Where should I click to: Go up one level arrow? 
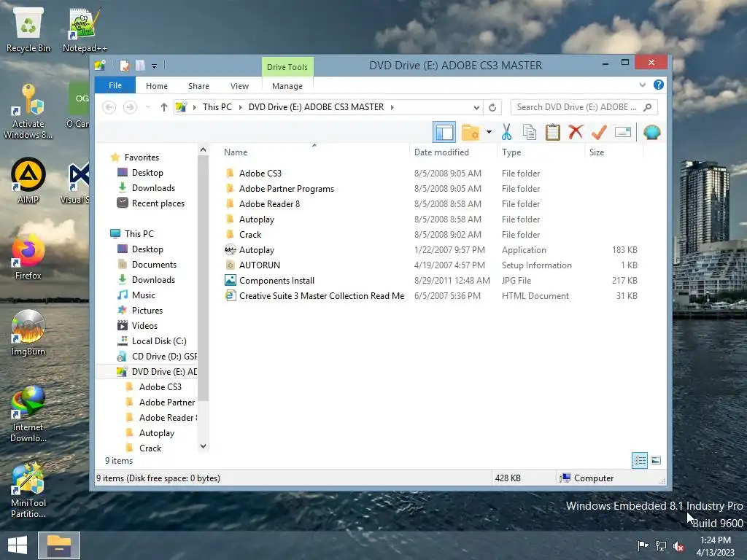(x=164, y=107)
